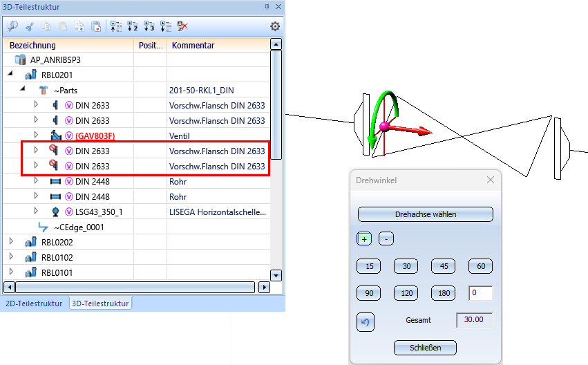
Task: Click the clipboard paste icon with a red dot
Action: 96,26
